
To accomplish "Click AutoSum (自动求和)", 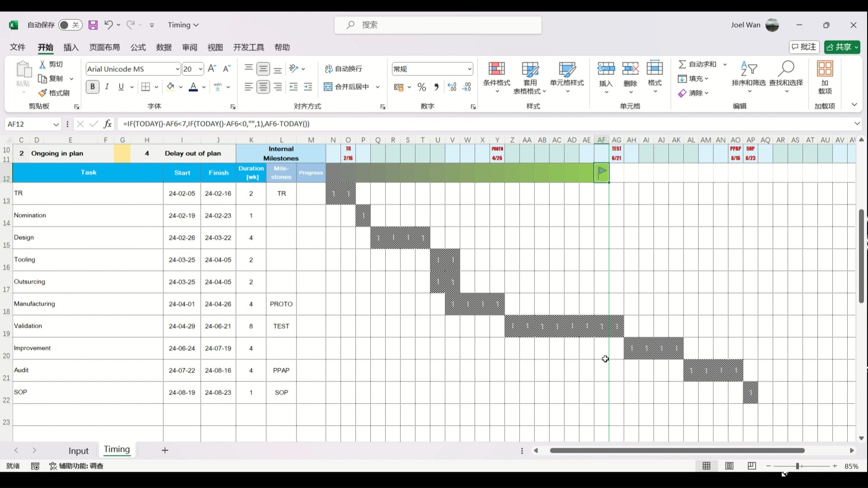I will (x=698, y=64).
